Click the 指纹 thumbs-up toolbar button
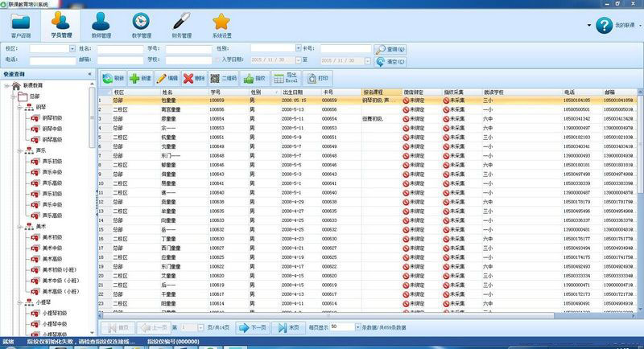The width and height of the screenshot is (644, 349). click(254, 78)
